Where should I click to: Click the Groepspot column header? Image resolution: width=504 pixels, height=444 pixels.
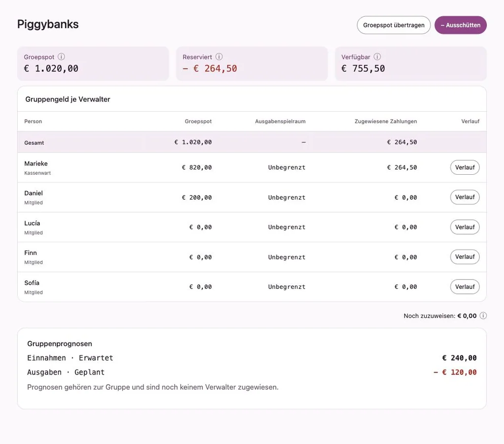198,122
